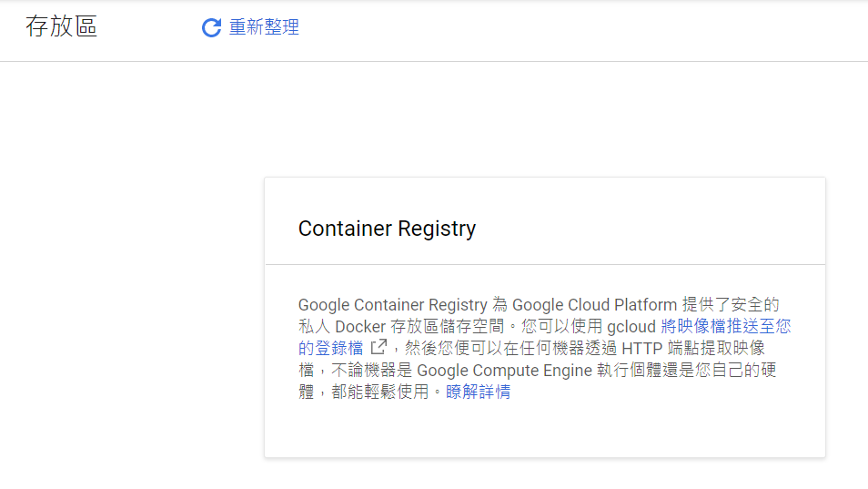
Task: Click the Container Registry card heading
Action: pyautogui.click(x=387, y=229)
